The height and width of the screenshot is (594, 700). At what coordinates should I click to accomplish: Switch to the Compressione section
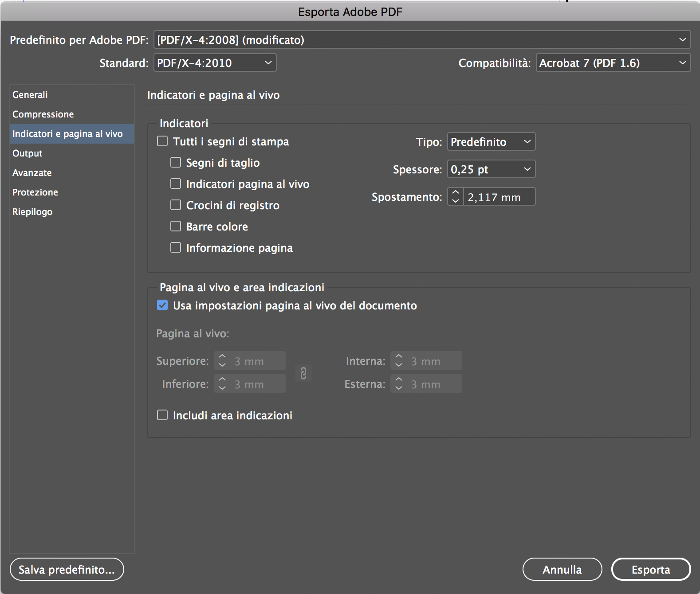(72, 114)
